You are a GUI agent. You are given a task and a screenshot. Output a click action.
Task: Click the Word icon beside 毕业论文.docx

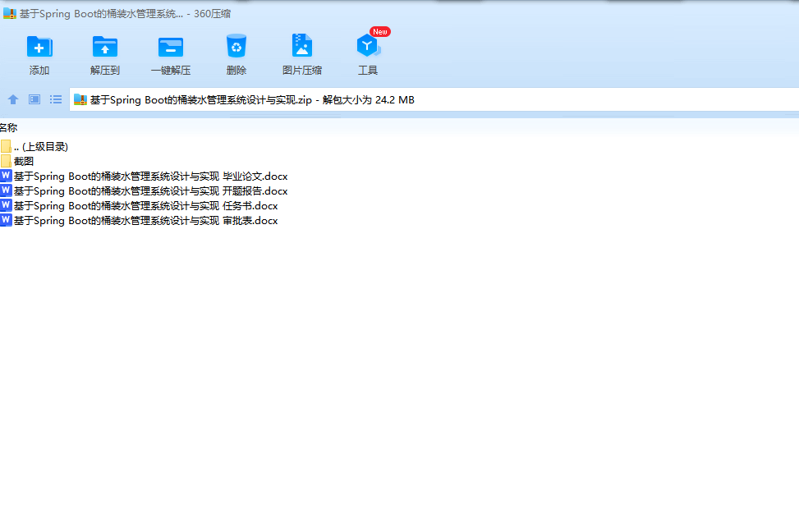pyautogui.click(x=6, y=176)
